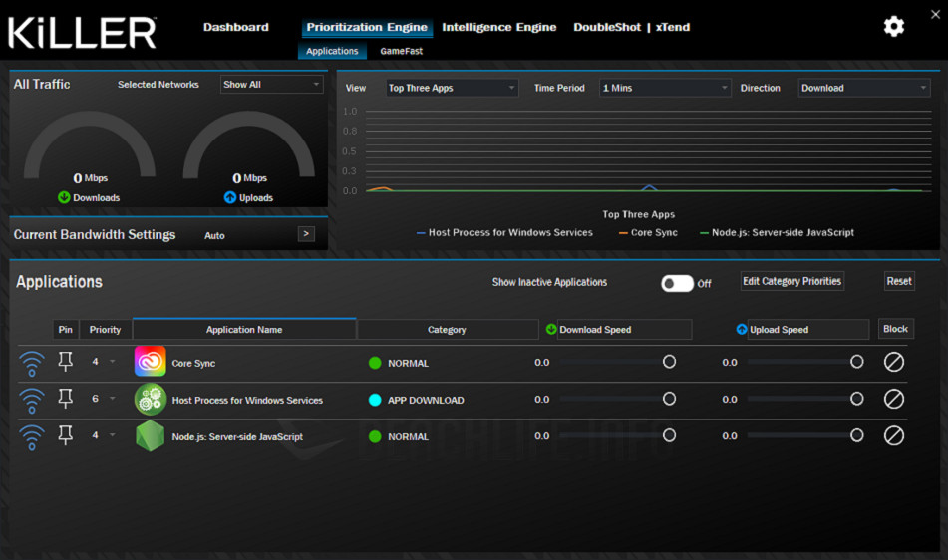Switch to the GameFast sub-tab
The height and width of the screenshot is (560, 948).
pos(401,51)
